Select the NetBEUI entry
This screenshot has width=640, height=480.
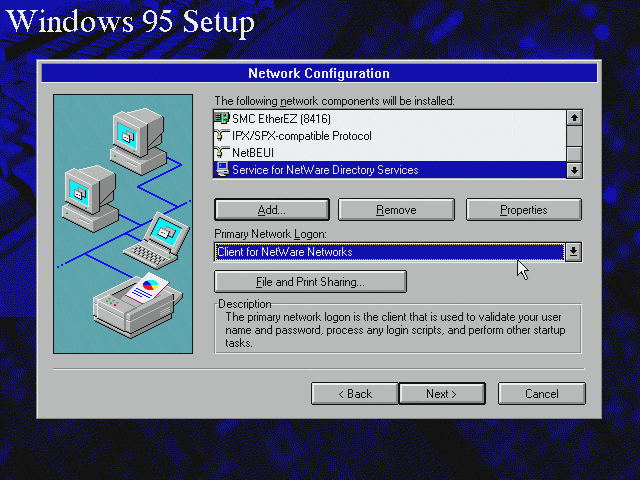[x=390, y=153]
